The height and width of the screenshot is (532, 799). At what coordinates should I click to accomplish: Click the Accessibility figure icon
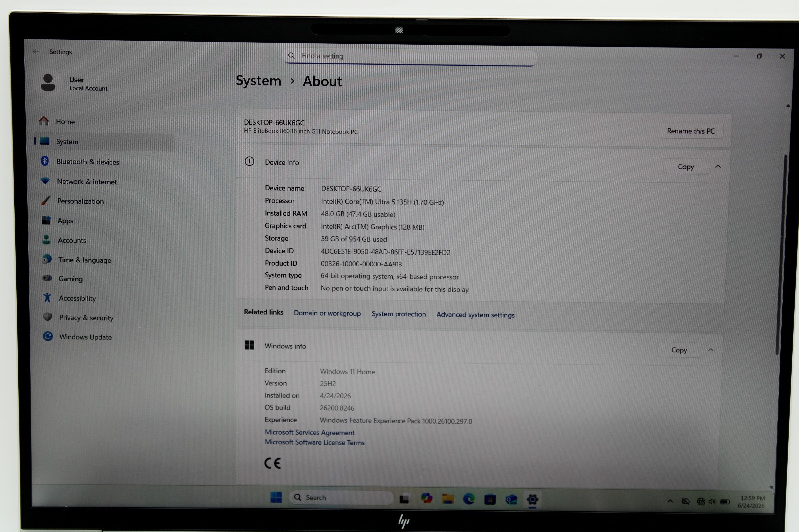pos(47,298)
